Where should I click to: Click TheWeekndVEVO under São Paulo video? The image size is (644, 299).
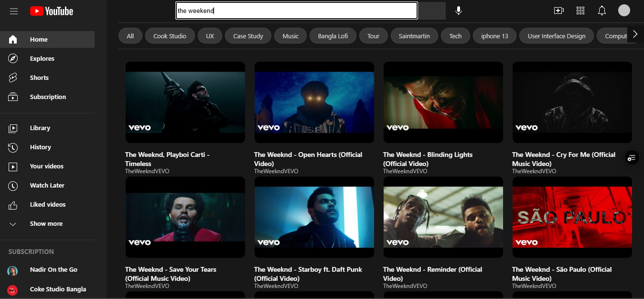point(534,286)
